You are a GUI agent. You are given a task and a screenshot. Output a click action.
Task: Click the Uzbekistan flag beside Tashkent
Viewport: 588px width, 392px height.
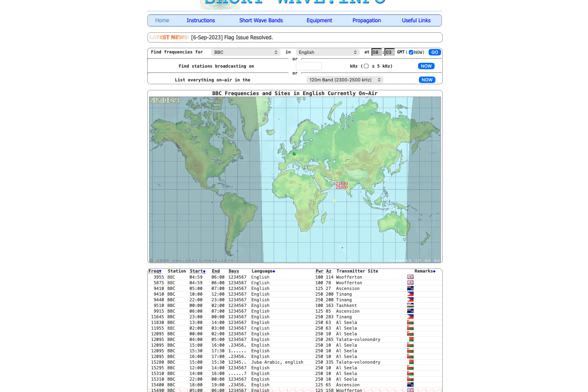(x=410, y=306)
